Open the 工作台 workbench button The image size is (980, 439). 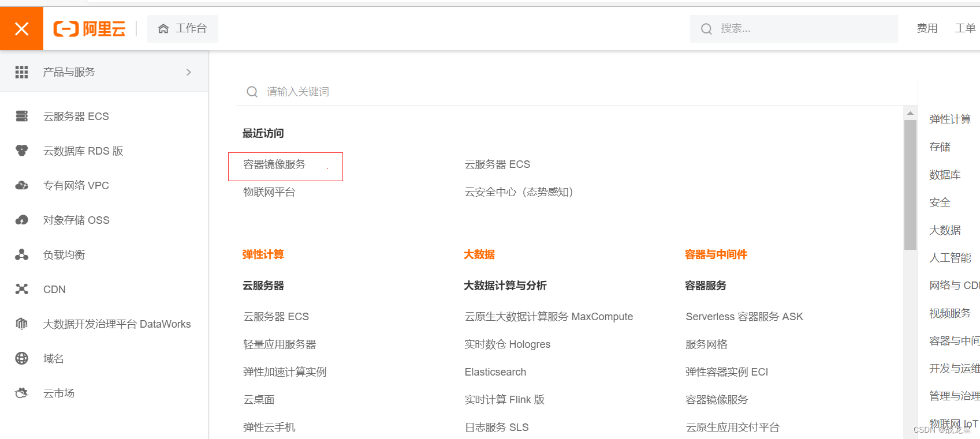(x=182, y=28)
